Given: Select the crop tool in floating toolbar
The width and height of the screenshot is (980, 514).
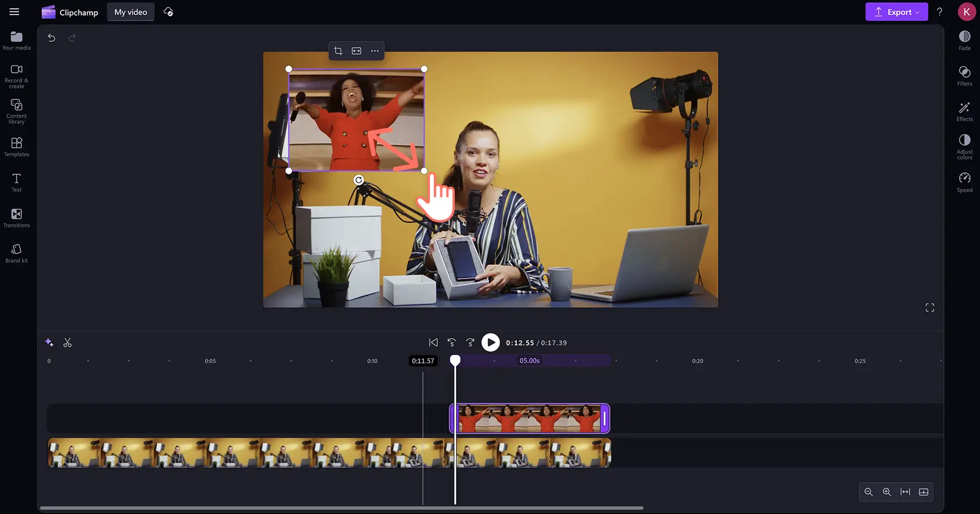Looking at the screenshot, I should pyautogui.click(x=338, y=51).
